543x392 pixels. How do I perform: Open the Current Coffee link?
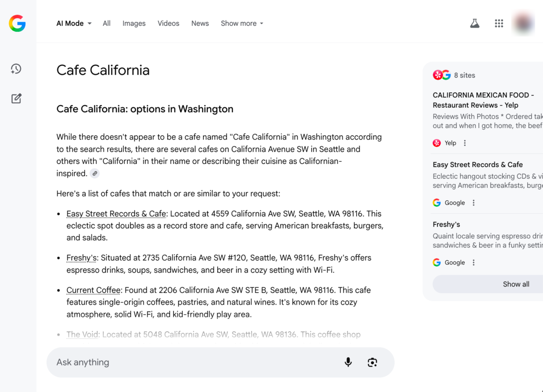coord(94,290)
